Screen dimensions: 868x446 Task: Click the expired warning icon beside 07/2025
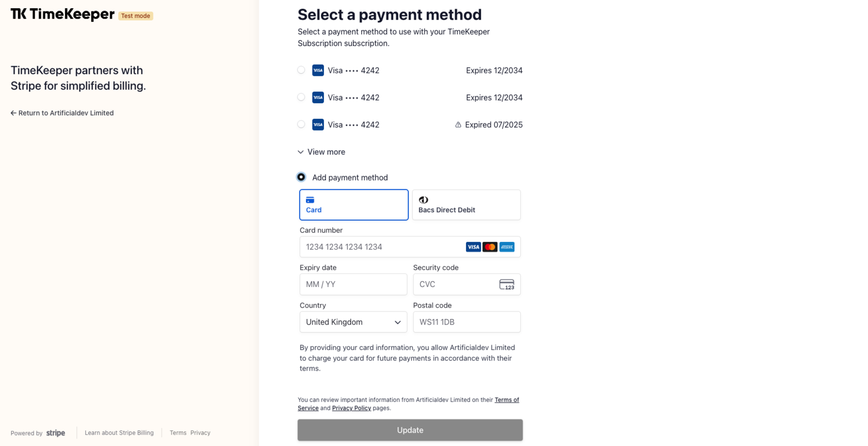[458, 125]
